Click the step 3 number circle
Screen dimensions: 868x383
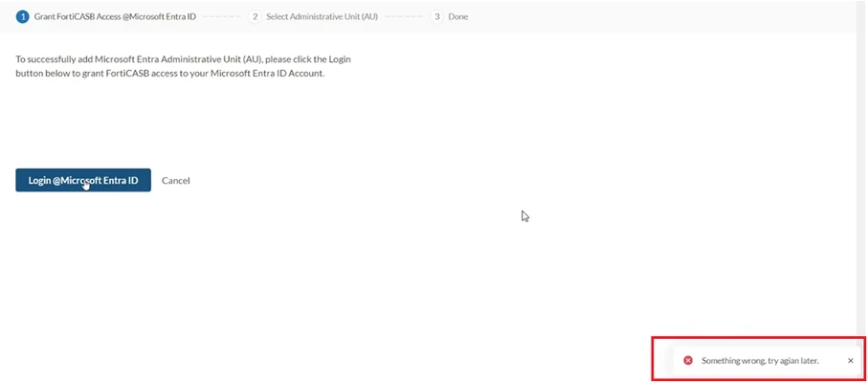[x=436, y=16]
